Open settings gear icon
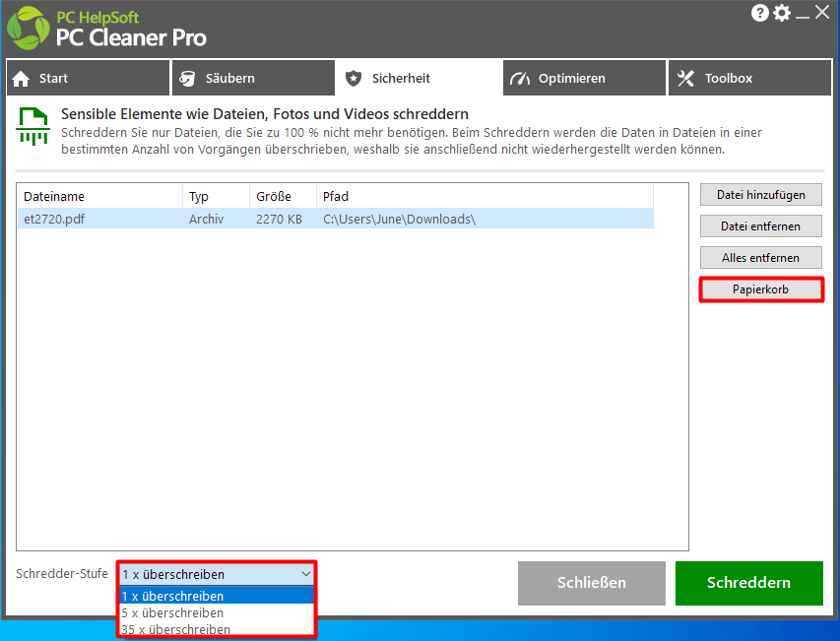 pyautogui.click(x=782, y=13)
